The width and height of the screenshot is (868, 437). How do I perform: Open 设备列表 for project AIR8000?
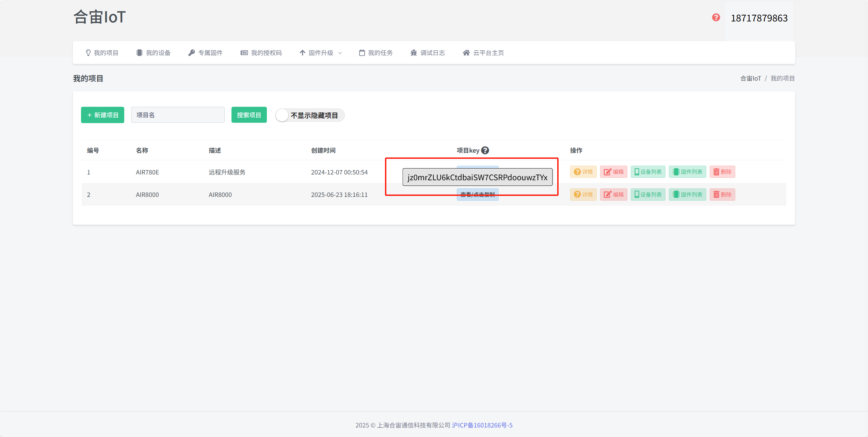coord(648,195)
